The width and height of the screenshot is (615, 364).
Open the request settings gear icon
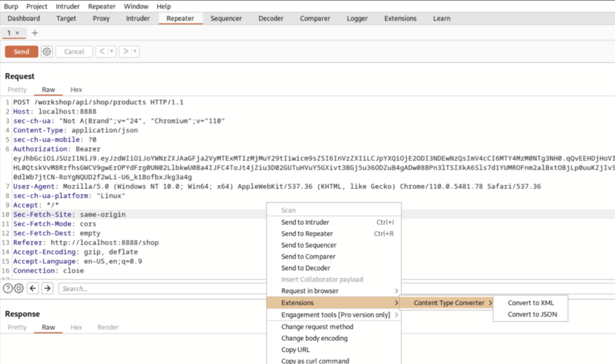pos(47,52)
